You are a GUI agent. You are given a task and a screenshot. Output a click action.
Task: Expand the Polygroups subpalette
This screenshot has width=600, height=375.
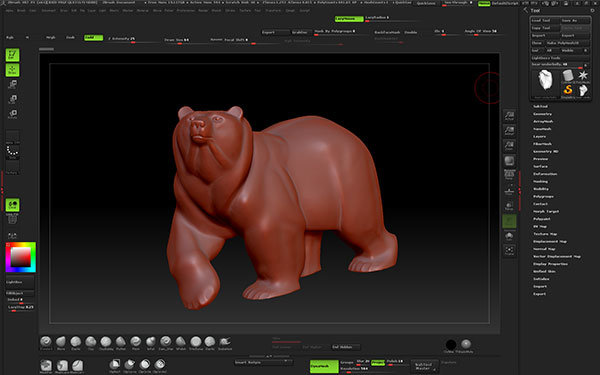coord(543,196)
